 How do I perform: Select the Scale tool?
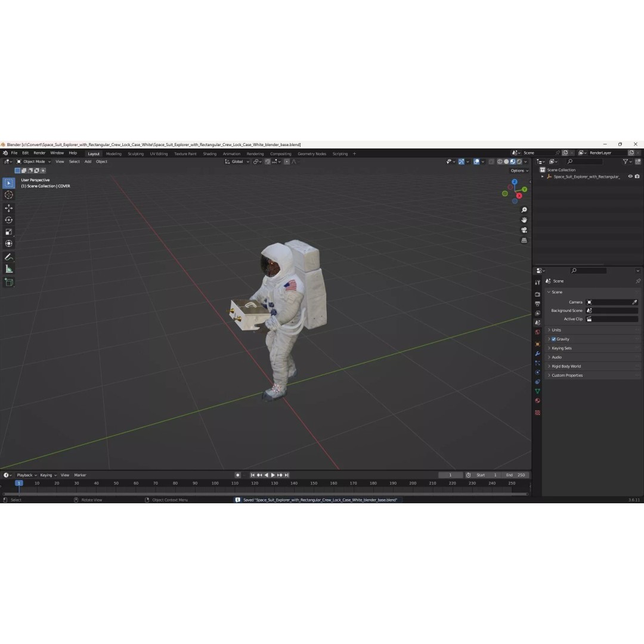click(x=8, y=232)
